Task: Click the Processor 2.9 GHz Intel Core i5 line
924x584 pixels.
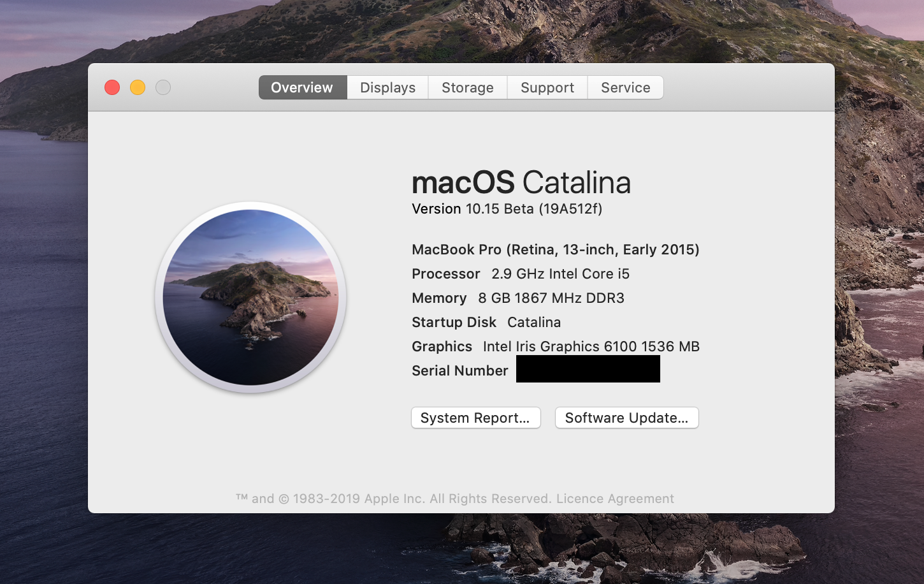Action: click(520, 274)
